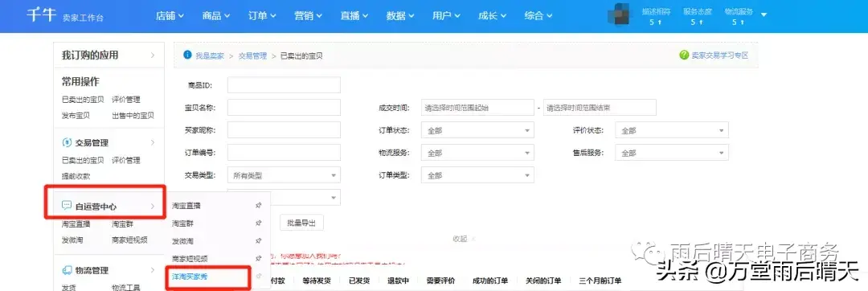Screen dimensions: 868x291
Task: Select 洋淘买家秀 in the flyout menu
Action: point(190,276)
